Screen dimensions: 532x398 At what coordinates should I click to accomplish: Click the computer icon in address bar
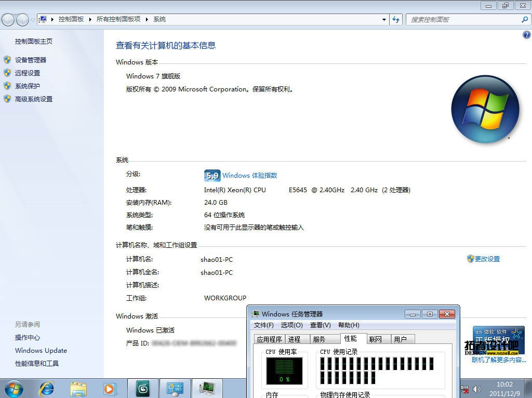pos(43,19)
